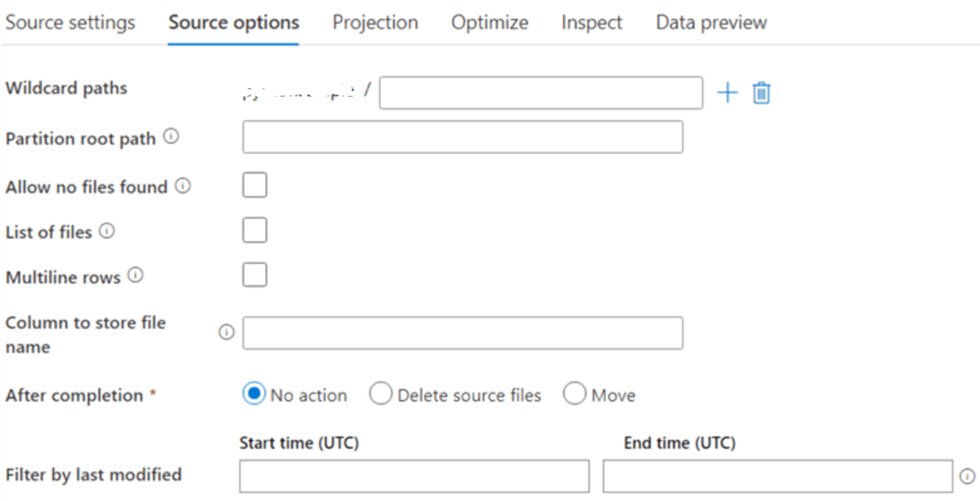Select the Optimize tab
Viewport: 980px width, 501px height.
pos(489,23)
